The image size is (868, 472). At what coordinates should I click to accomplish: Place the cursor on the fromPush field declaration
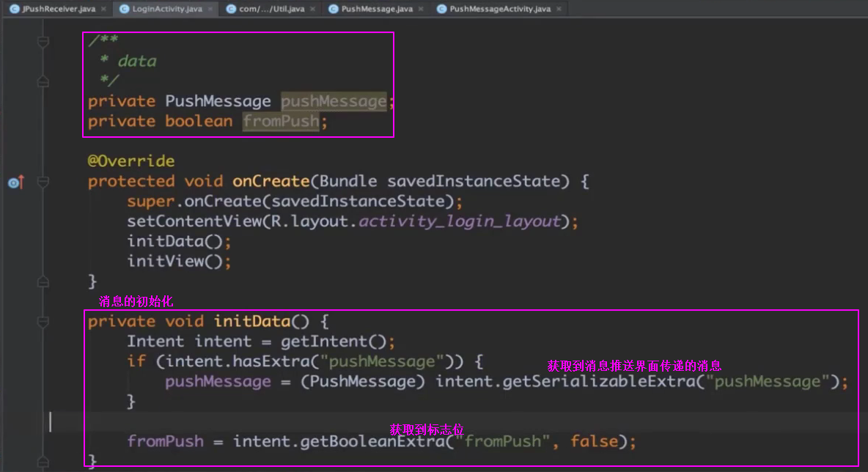(x=281, y=122)
